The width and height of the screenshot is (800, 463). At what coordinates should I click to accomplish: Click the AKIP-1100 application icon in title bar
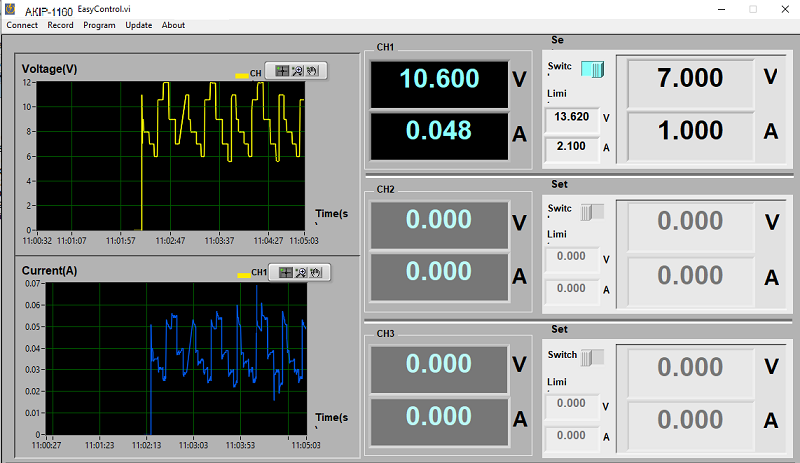click(10, 9)
